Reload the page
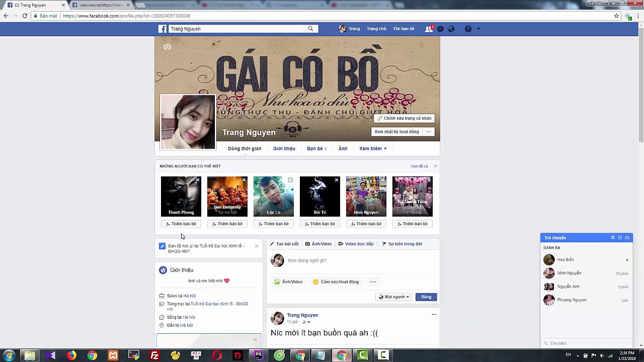 point(24,16)
